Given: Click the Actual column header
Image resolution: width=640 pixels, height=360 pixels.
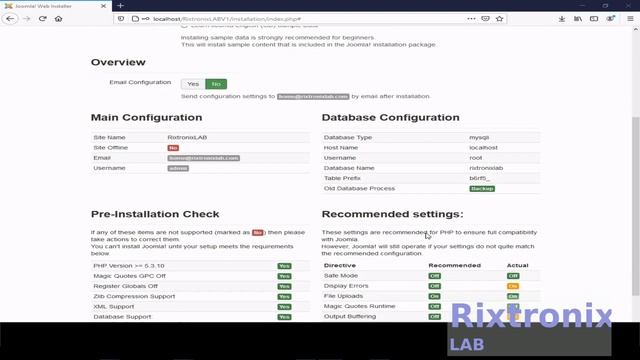Looking at the screenshot, I should click(517, 265).
